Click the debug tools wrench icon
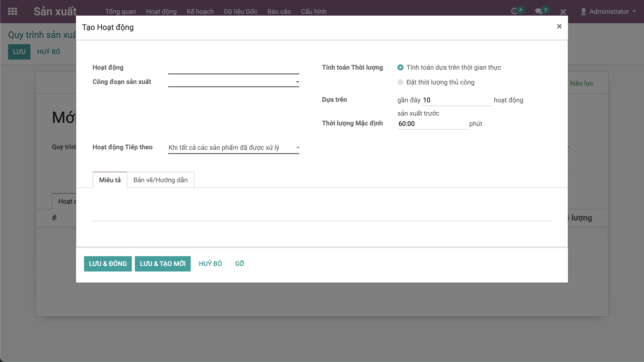This screenshot has height=362, width=644. pyautogui.click(x=563, y=12)
